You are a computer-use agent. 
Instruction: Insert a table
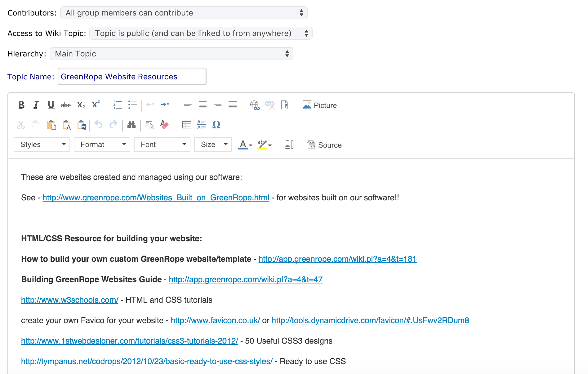(187, 125)
